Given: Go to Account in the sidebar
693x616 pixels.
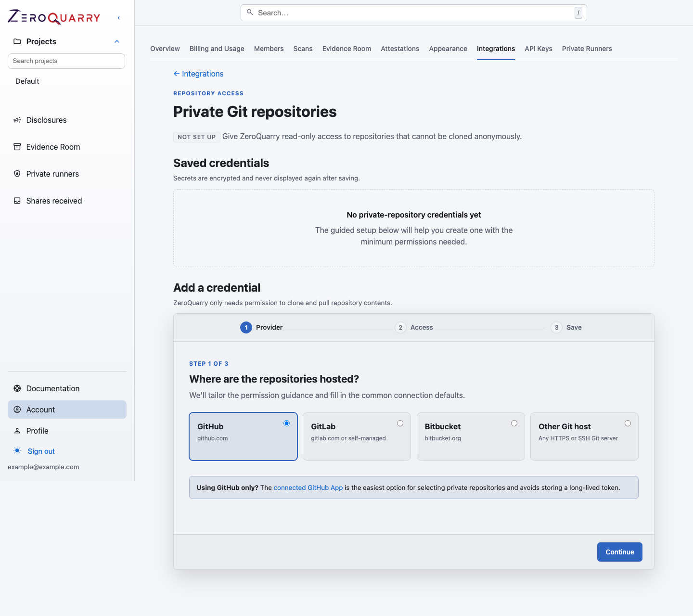Looking at the screenshot, I should click(x=67, y=410).
